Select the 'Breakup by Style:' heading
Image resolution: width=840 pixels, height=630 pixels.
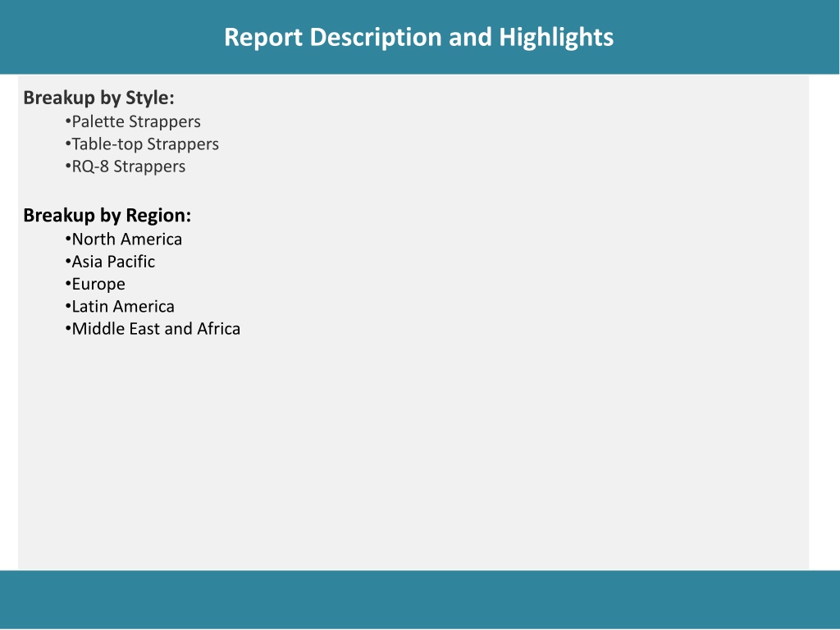[x=98, y=98]
